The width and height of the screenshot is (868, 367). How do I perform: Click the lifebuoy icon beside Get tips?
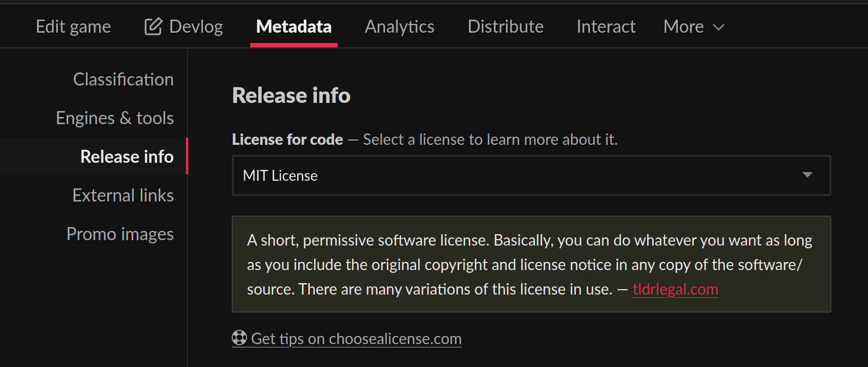coord(239,338)
